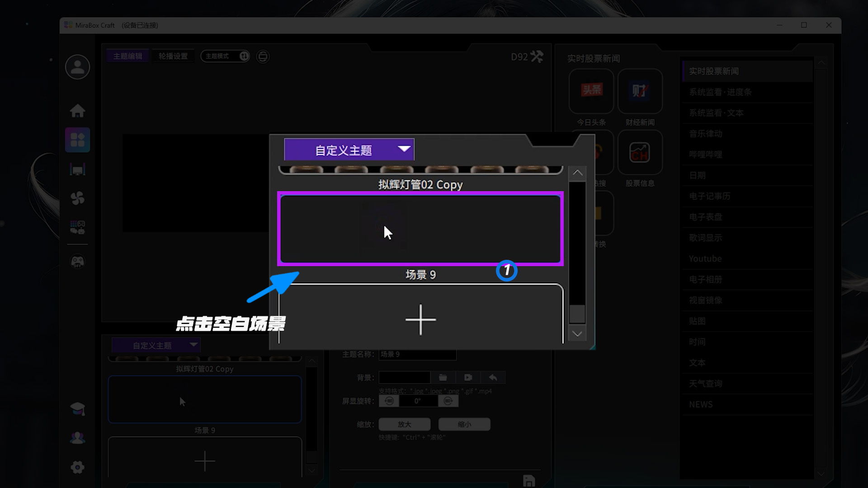Click the user avatar icon
This screenshot has width=868, height=488.
77,67
